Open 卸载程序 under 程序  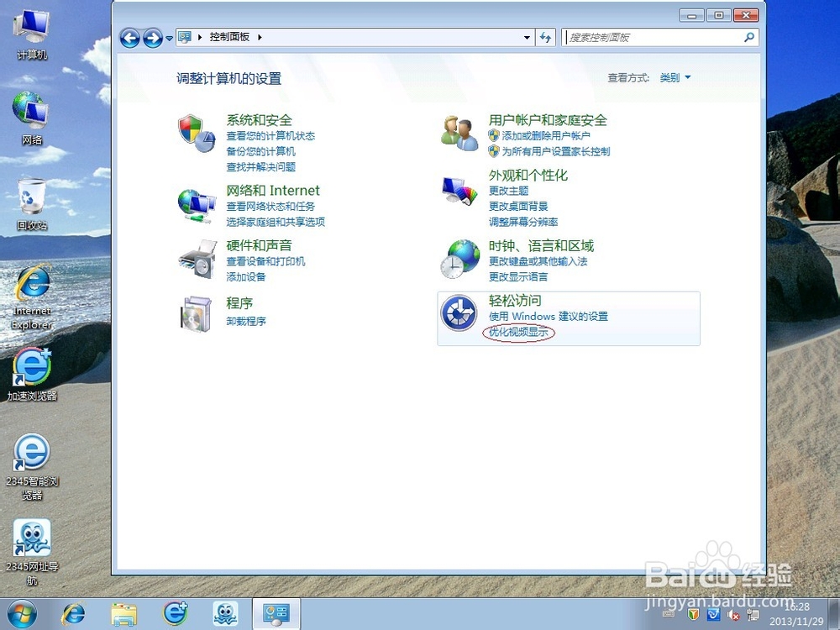pyautogui.click(x=244, y=320)
